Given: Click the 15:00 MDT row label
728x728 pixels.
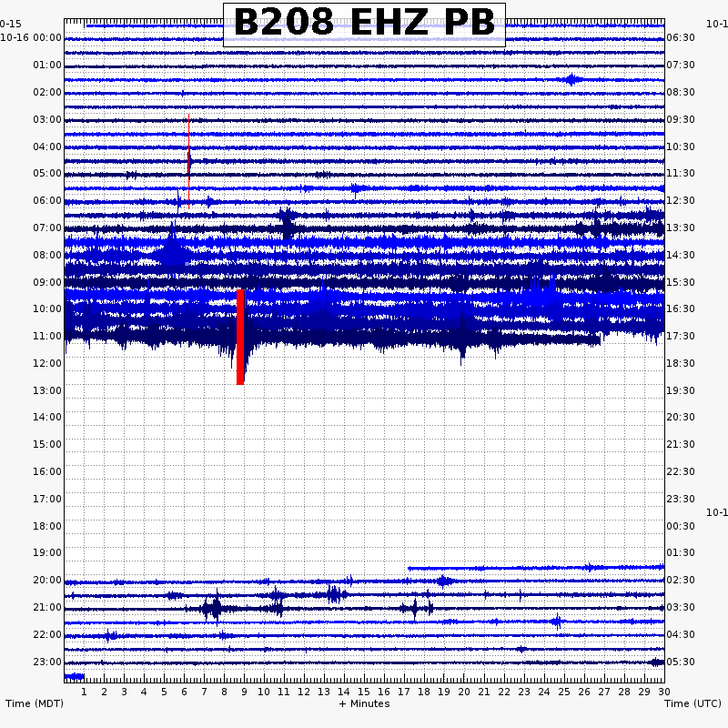Looking at the screenshot, I should (x=47, y=445).
